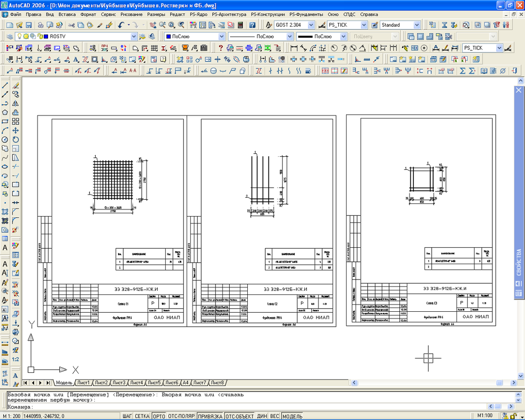This screenshot has width=525, height=420.
Task: Open the Standard table style dropdown
Action: tap(417, 25)
